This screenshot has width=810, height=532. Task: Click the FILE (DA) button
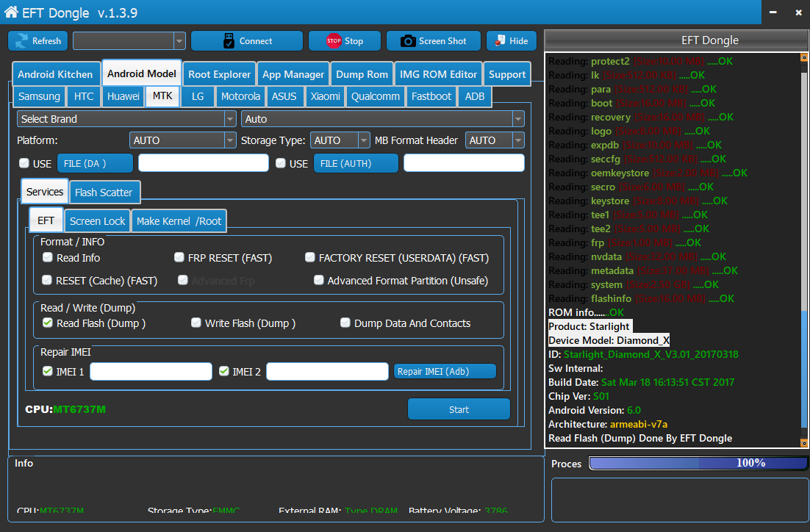[x=95, y=163]
